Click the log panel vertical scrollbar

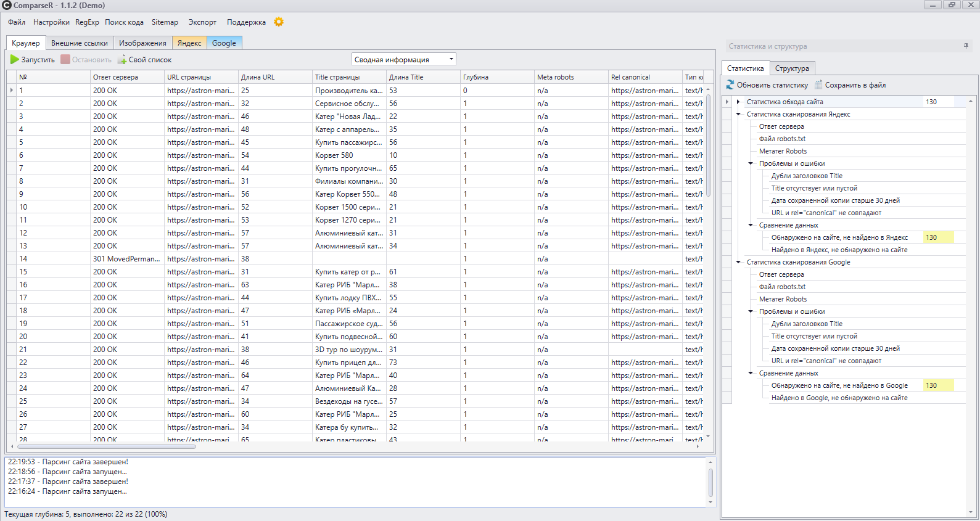pos(710,482)
